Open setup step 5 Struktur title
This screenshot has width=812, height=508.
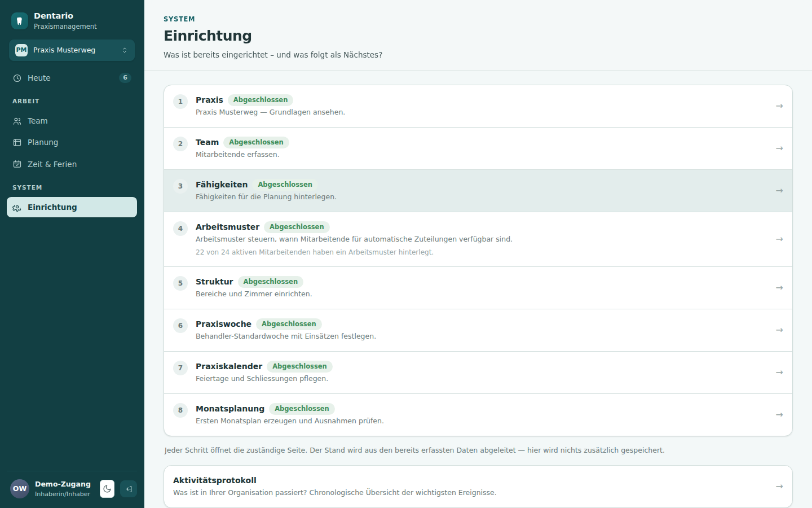tap(214, 282)
